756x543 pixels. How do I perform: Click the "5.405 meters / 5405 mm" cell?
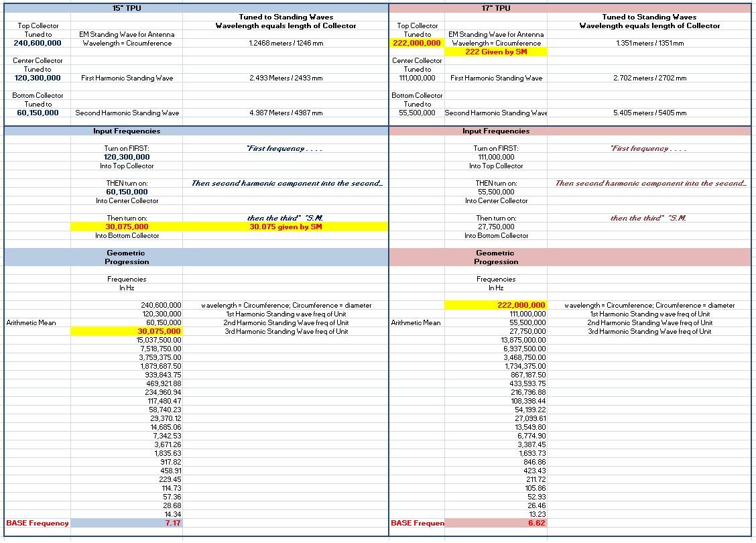(649, 113)
